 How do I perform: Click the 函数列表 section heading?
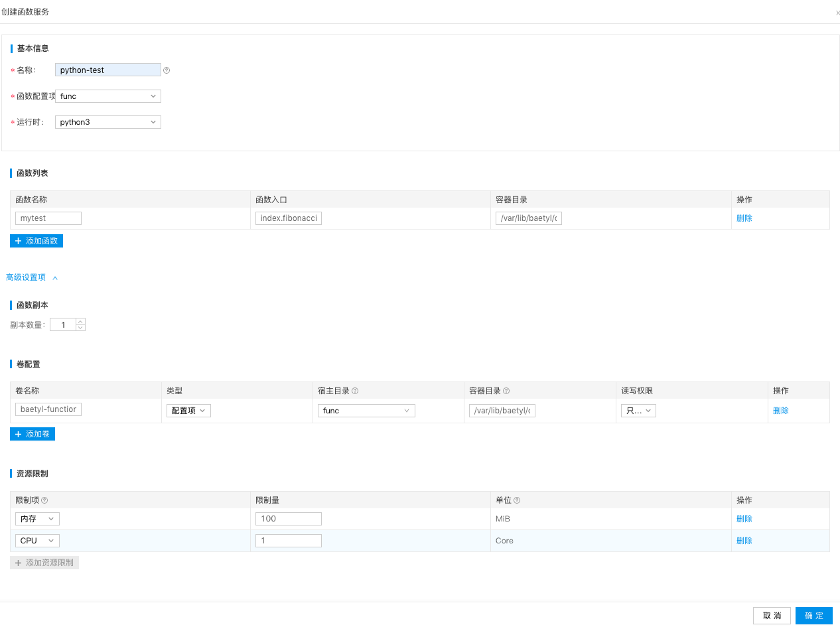33,173
